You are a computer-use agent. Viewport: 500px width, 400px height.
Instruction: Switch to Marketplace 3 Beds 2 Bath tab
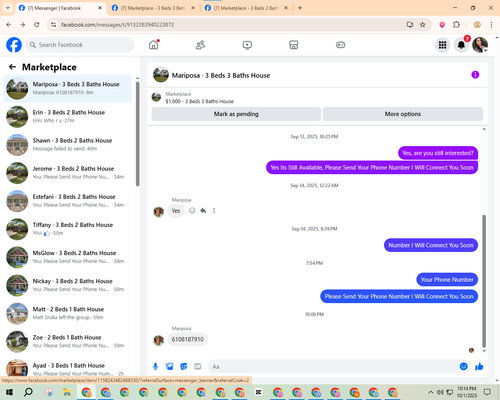[x=246, y=8]
